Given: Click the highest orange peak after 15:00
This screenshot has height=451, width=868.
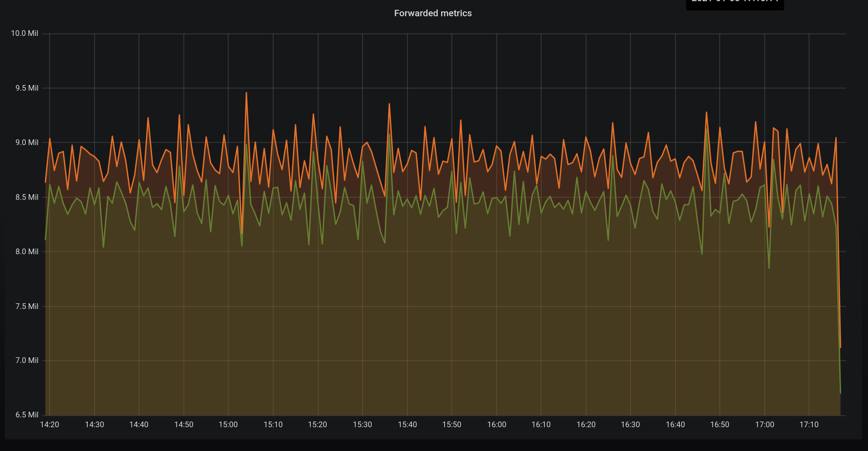Looking at the screenshot, I should pos(246,93).
